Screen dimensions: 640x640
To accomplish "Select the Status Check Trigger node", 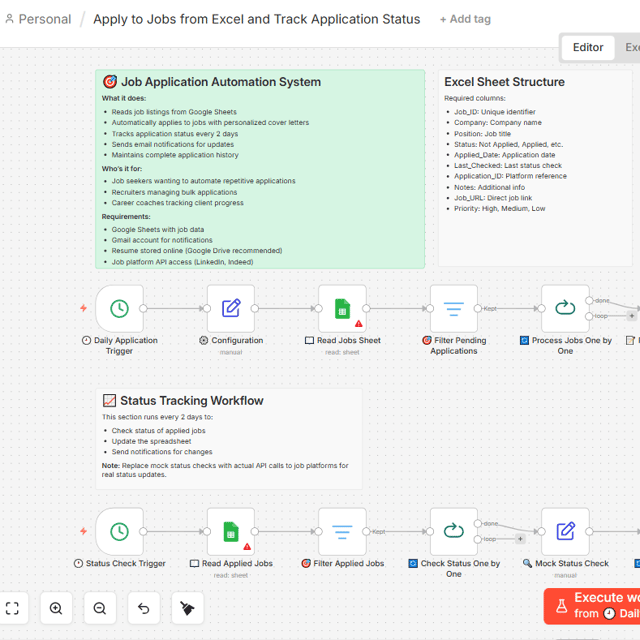I will pos(119,531).
